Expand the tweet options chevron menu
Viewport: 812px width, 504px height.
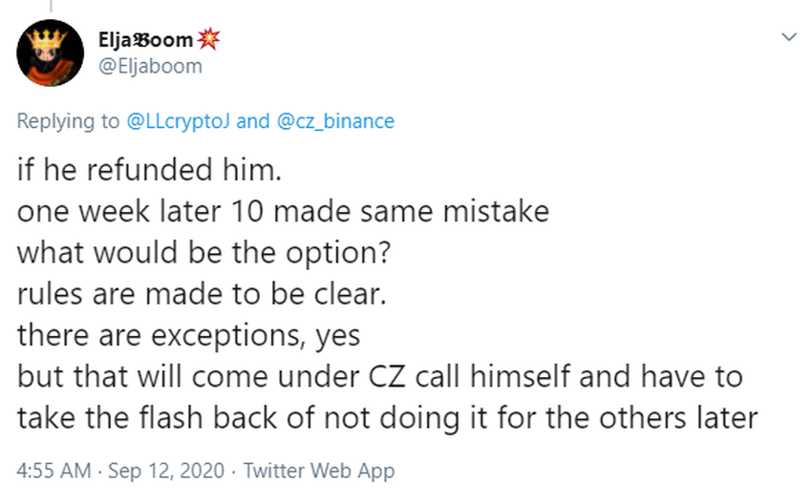[x=788, y=38]
